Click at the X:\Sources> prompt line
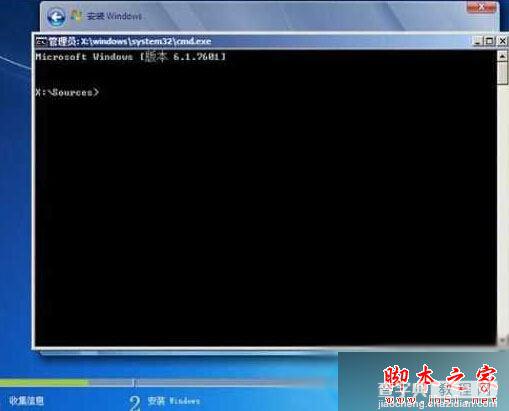 tap(67, 92)
